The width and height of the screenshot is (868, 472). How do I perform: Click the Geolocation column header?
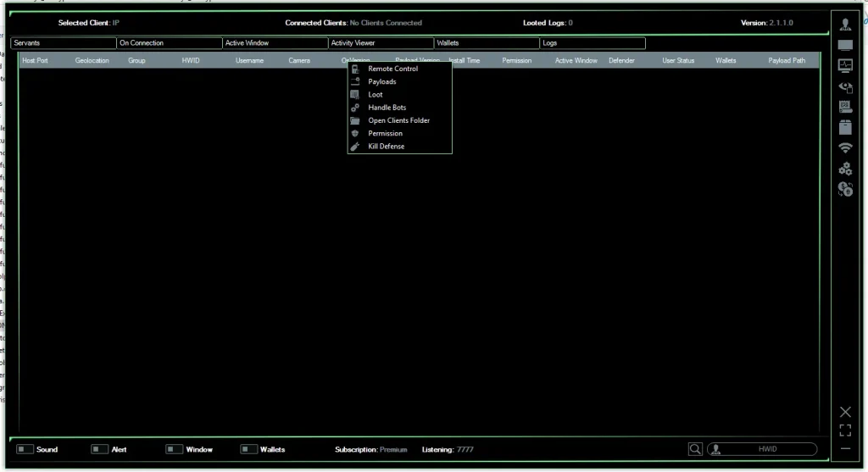pos(92,61)
